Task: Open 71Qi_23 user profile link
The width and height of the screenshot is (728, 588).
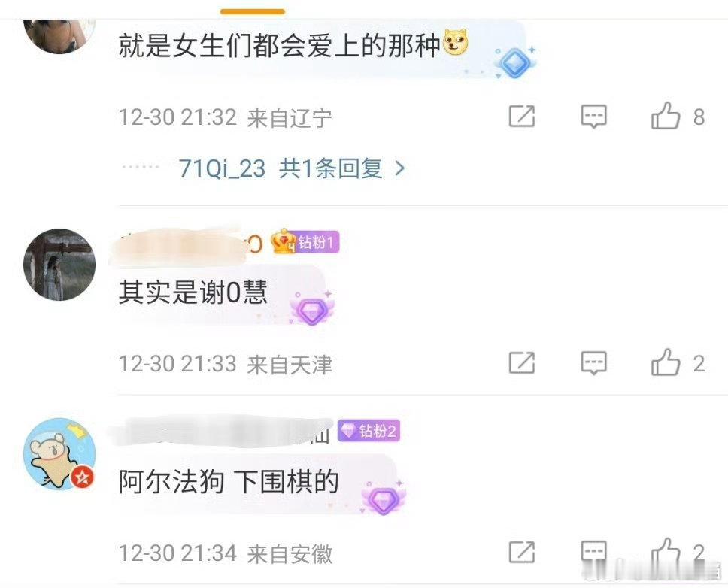Action: click(222, 168)
